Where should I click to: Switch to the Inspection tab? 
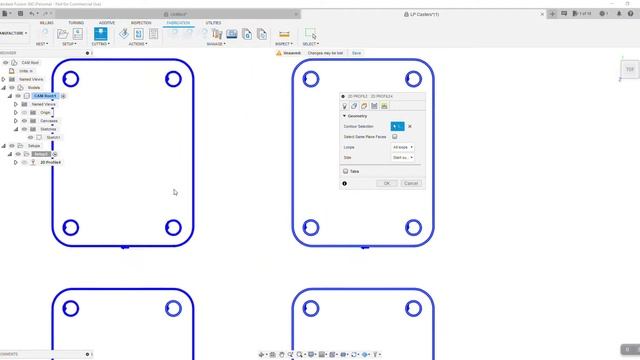point(141,23)
